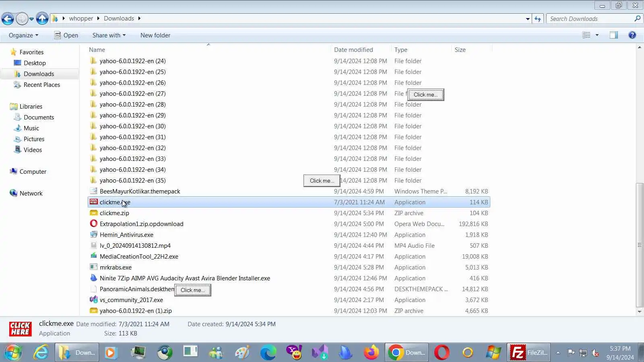Click the vs_community_2017.exe file icon
Viewport: 644px width, 362px height.
[x=94, y=300]
